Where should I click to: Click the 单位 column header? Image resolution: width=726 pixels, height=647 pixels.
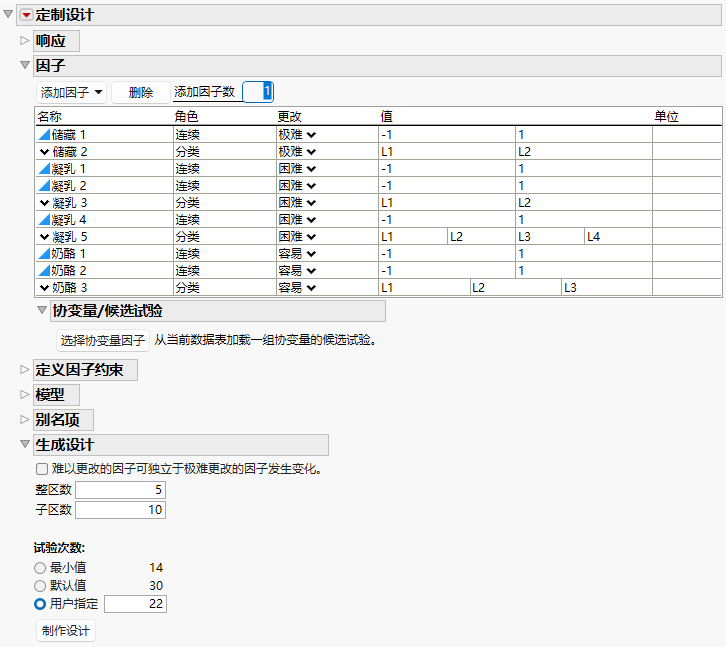(x=666, y=116)
